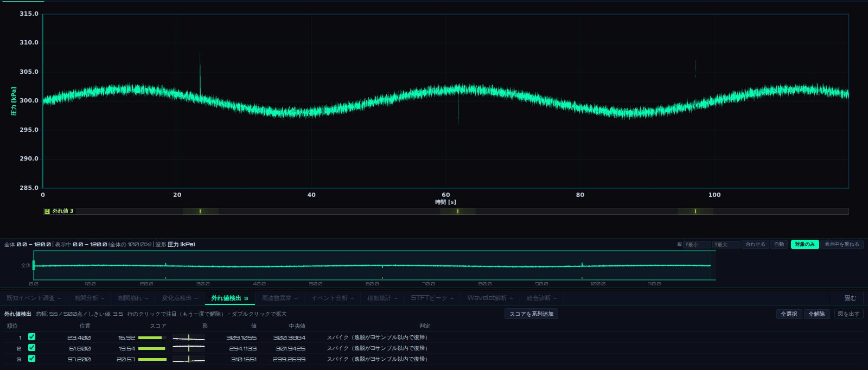Toggle the 表示中を重ねる overlay option
This screenshot has height=370, width=868.
coord(841,245)
